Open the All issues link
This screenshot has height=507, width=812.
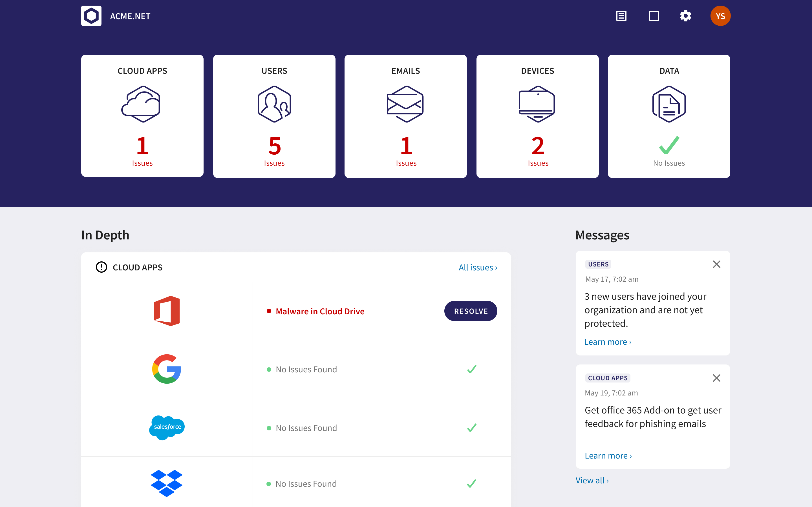477,267
